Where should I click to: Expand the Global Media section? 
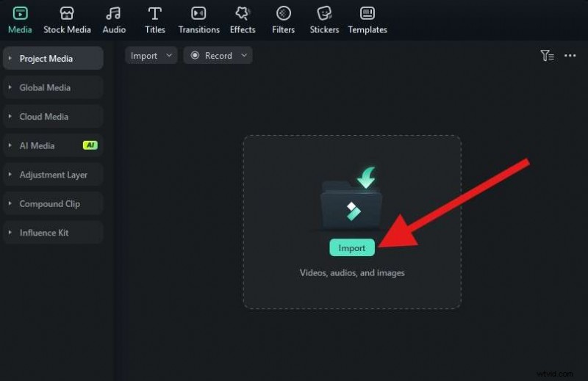45,87
